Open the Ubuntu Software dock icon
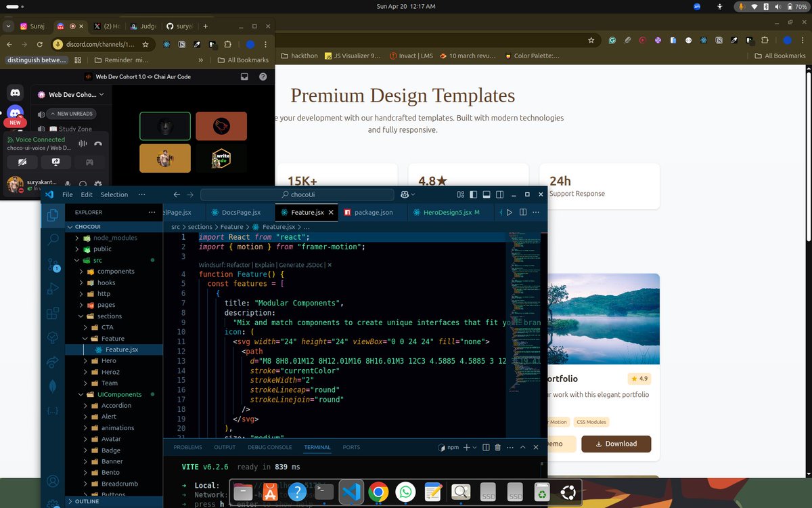 pos(270,492)
